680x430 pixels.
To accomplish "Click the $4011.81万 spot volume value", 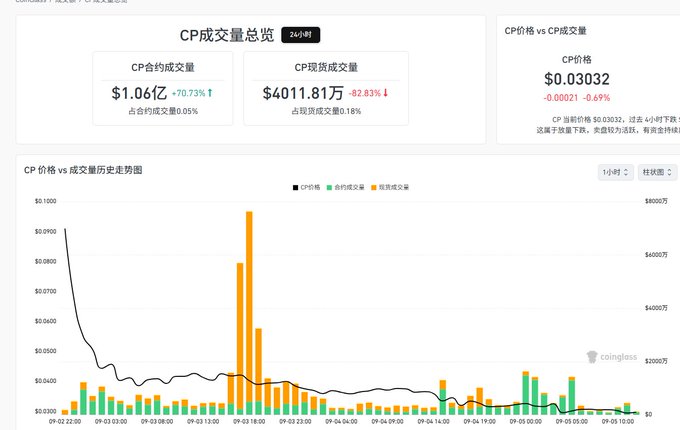I will 303,93.
